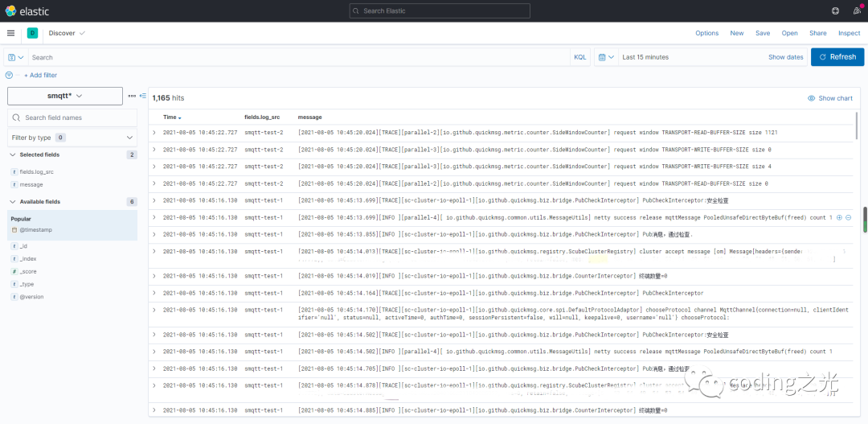Viewport: 868px width, 424px height.
Task: Open the calendar quick date menu
Action: [x=606, y=57]
